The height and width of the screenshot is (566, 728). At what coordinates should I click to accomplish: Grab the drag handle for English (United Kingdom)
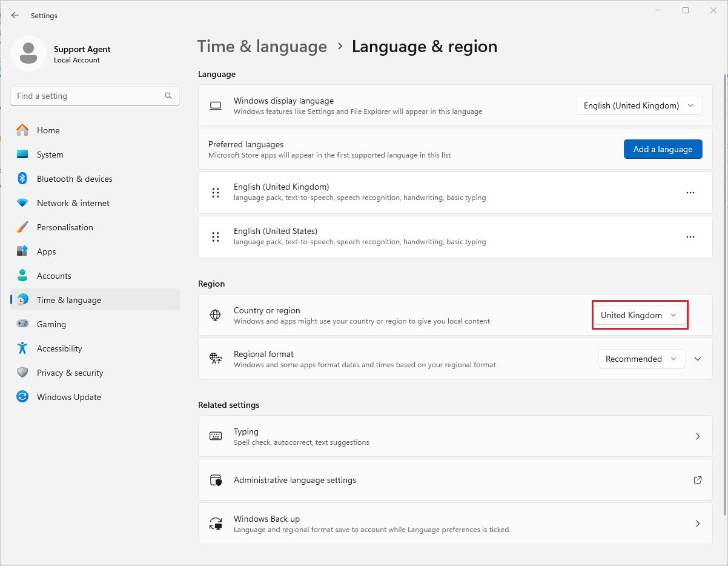[x=216, y=193]
